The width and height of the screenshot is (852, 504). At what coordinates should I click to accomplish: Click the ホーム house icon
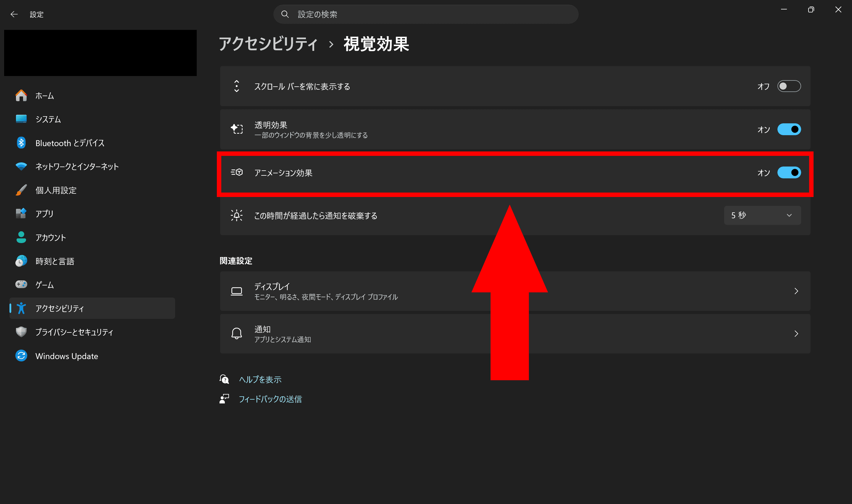[x=21, y=96]
